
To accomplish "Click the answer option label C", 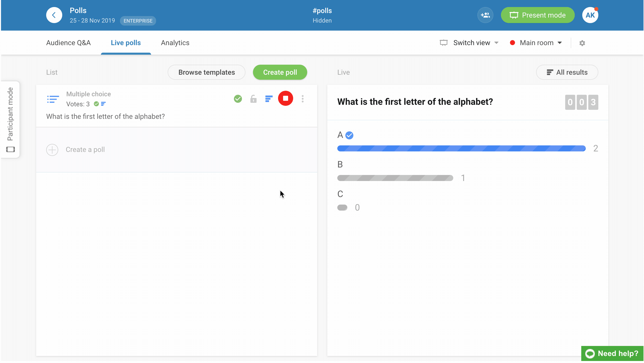I will [x=340, y=194].
